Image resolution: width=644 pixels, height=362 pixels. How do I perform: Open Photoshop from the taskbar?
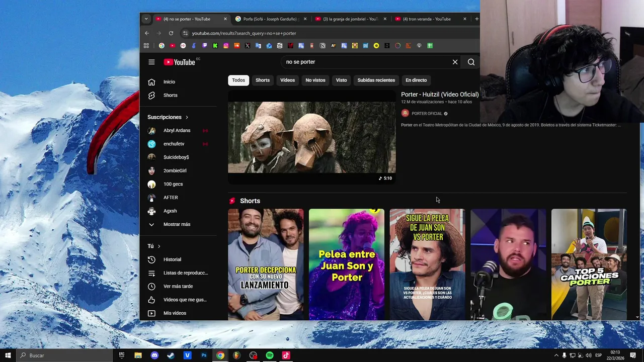204,355
